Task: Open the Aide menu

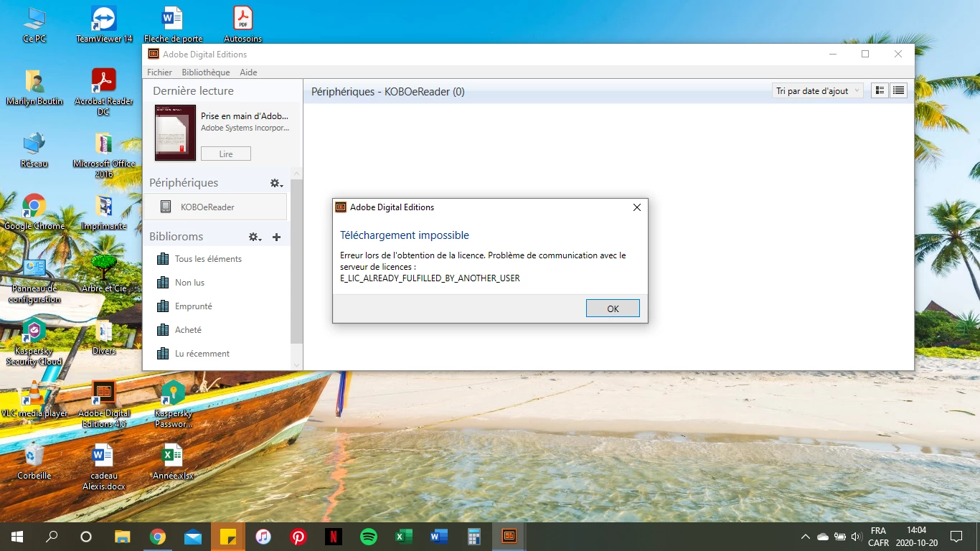Action: tap(248, 72)
